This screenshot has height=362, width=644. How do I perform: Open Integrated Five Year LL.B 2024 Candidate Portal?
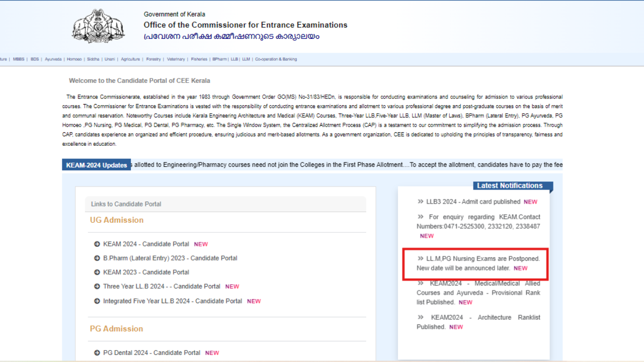[173, 301]
